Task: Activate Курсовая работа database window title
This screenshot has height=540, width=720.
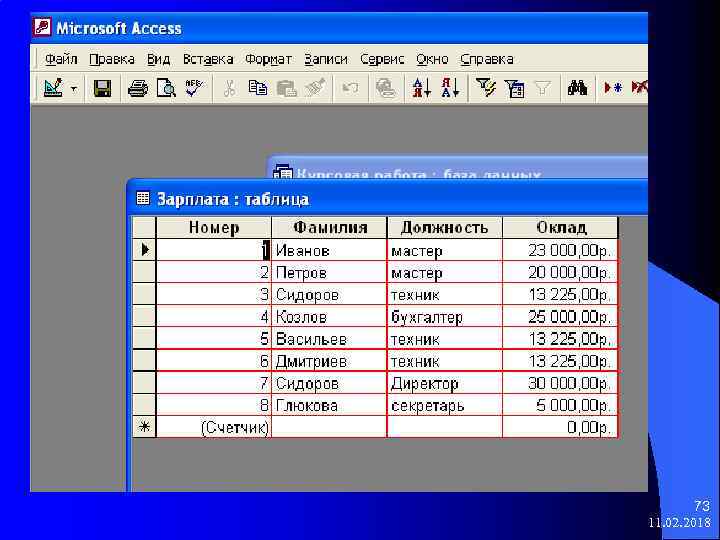Action: click(457, 169)
